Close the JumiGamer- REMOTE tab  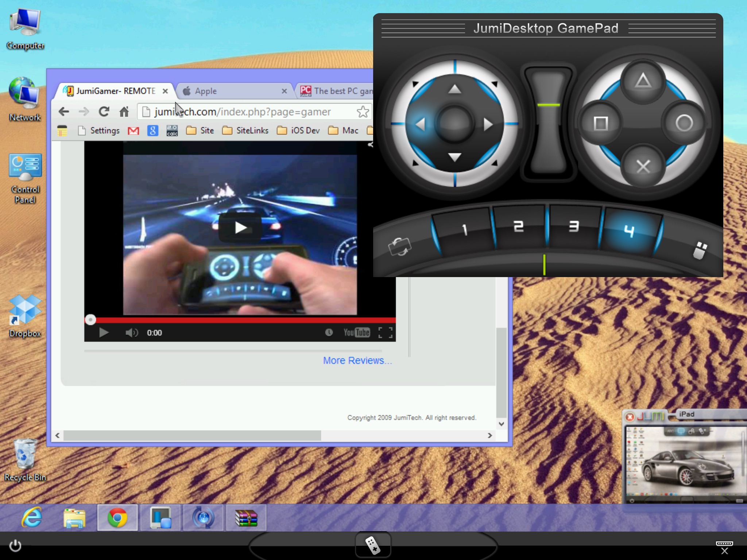coord(165,91)
